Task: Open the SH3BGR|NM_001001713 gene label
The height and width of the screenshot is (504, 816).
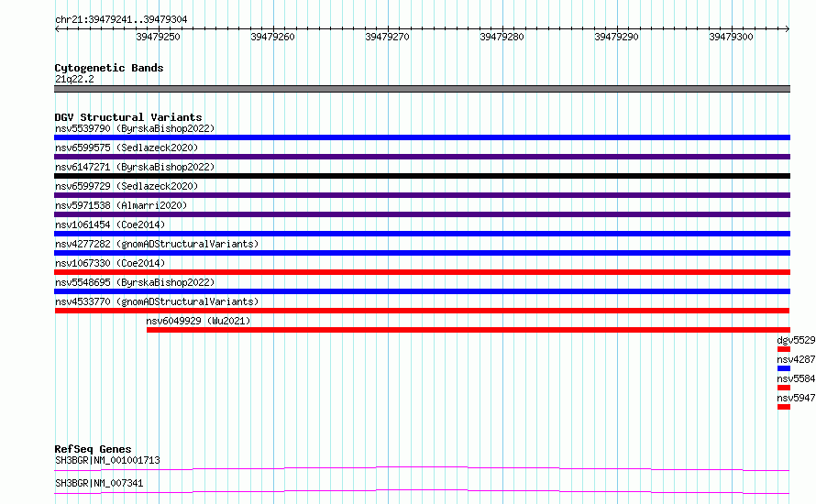Action: point(107,460)
